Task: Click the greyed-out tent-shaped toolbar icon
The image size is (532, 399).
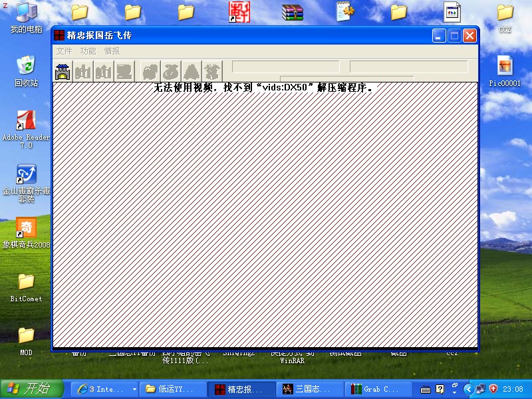Action: [192, 72]
